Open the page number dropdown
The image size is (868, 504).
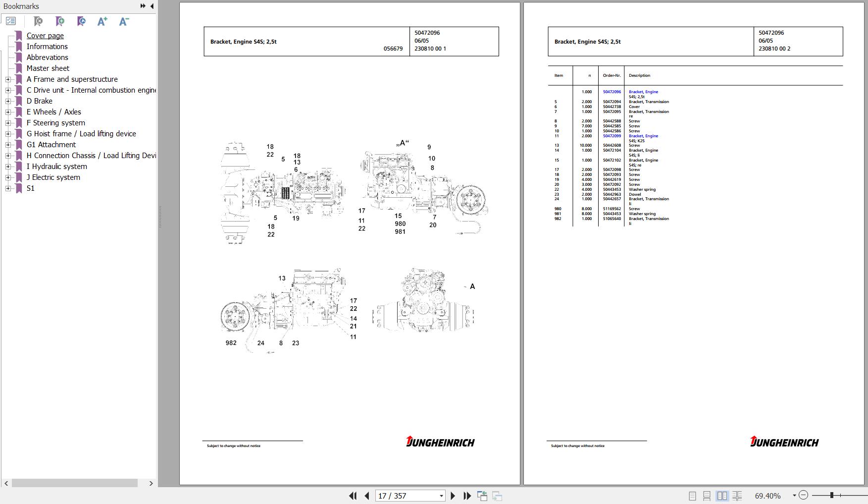click(x=441, y=496)
